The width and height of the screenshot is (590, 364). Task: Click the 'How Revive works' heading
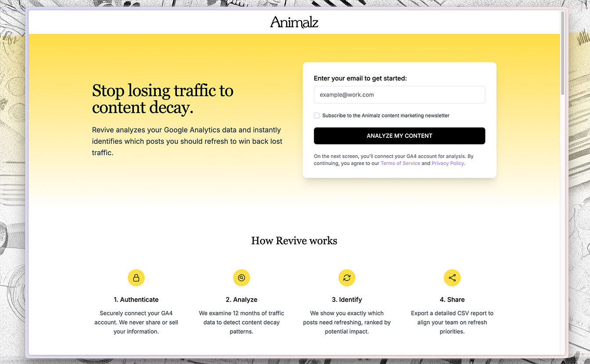(x=294, y=241)
